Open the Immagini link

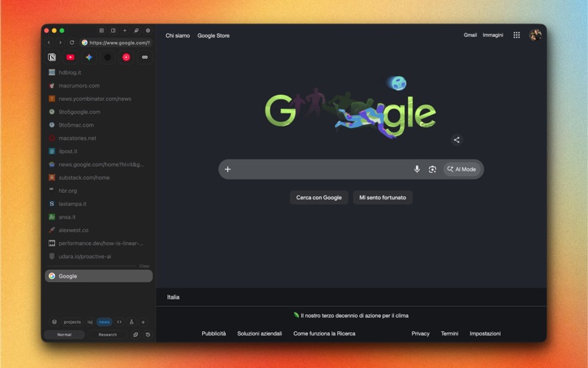click(x=492, y=35)
